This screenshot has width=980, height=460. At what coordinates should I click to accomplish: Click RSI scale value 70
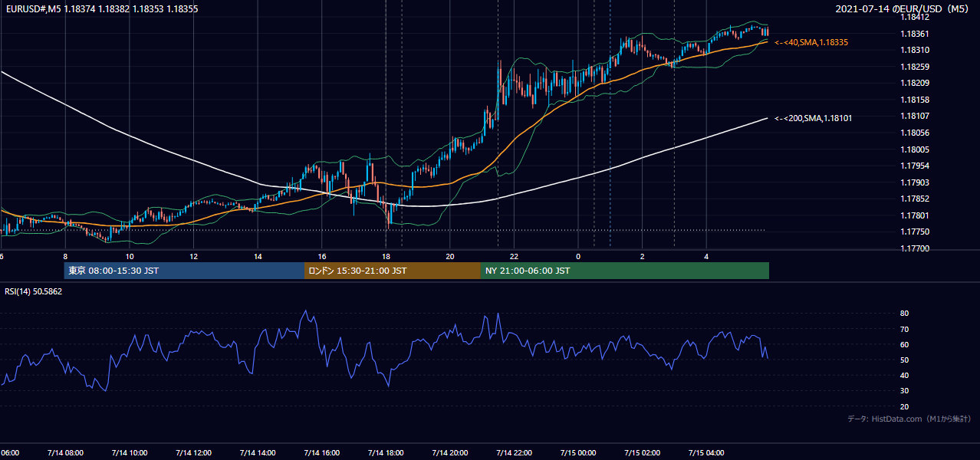click(905, 329)
